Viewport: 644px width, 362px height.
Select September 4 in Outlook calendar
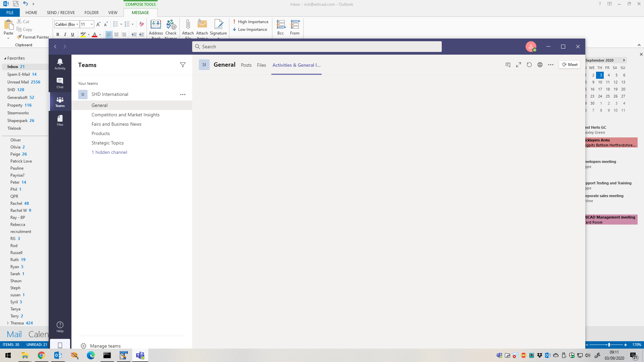(608, 75)
